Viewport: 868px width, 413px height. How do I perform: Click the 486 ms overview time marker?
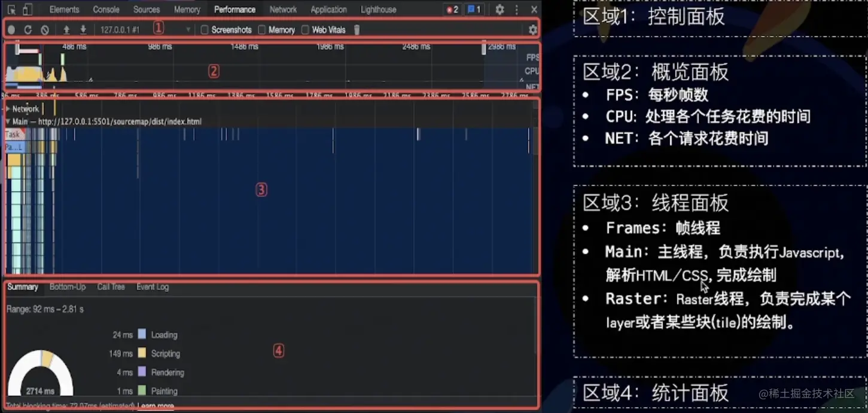74,46
